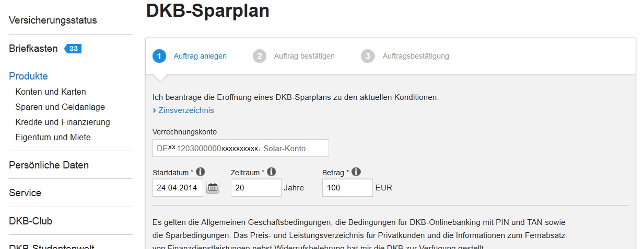Click the Betrag field showing 100
The height and width of the screenshot is (249, 644).
[347, 188]
